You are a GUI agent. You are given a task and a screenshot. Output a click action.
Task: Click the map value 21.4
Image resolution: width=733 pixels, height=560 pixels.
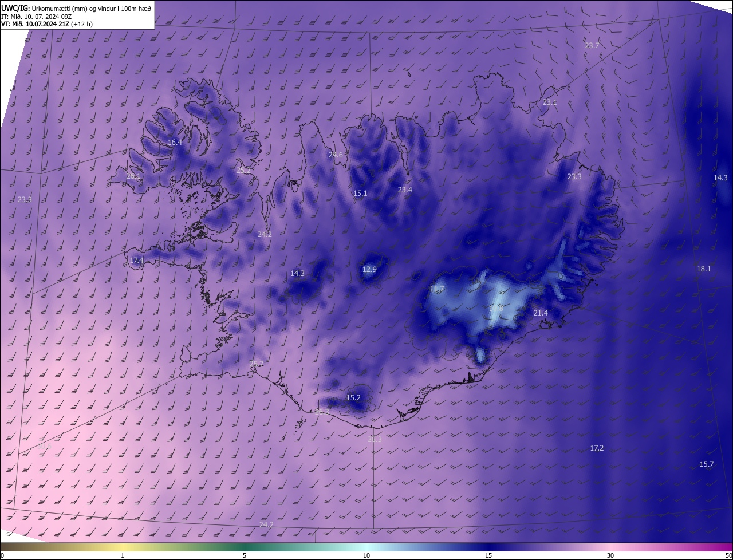(x=541, y=313)
